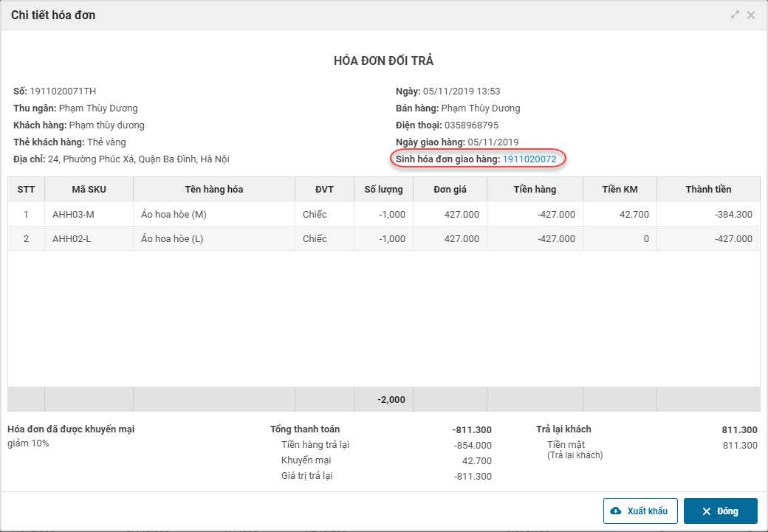Sort by Mã SKU column header
Viewport: 768px width, 532px height.
click(x=89, y=190)
